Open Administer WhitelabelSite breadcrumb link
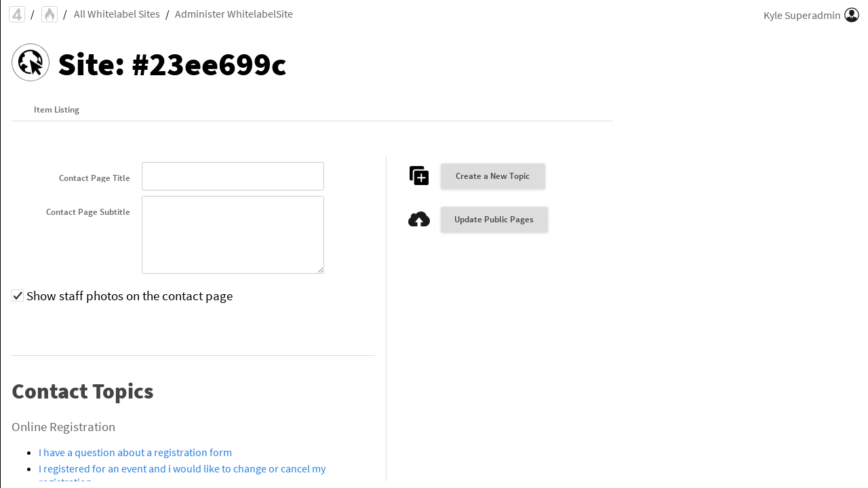 point(234,14)
